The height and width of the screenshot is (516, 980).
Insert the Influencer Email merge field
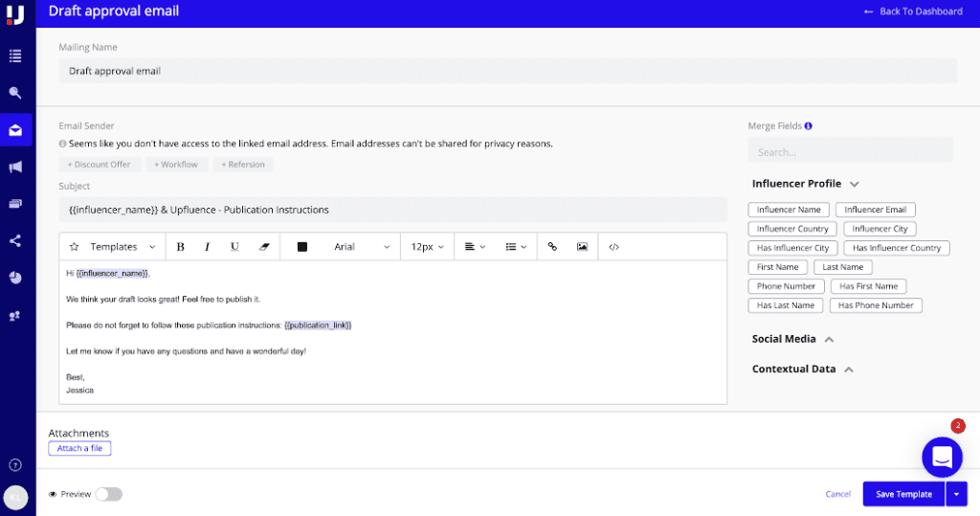point(876,210)
